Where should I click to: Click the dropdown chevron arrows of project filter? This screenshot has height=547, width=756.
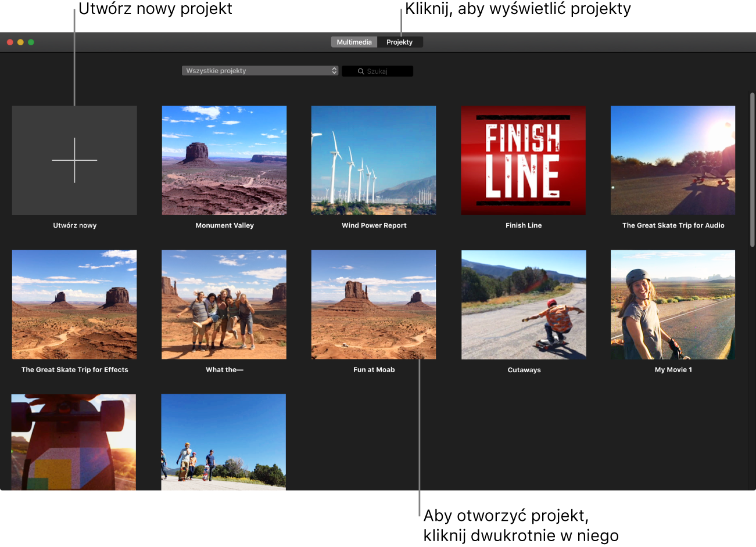(334, 71)
